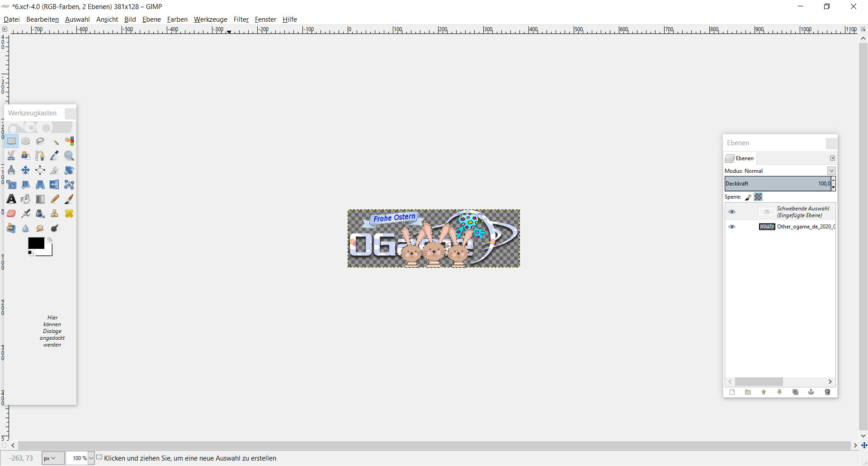Open the Ebenen tab configuration menu
The image size is (868, 466).
tap(832, 158)
